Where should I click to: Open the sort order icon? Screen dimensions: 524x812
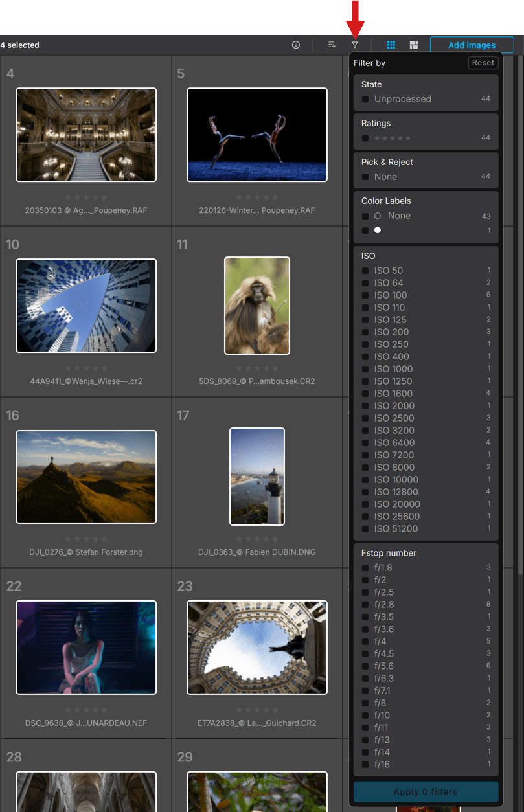332,45
